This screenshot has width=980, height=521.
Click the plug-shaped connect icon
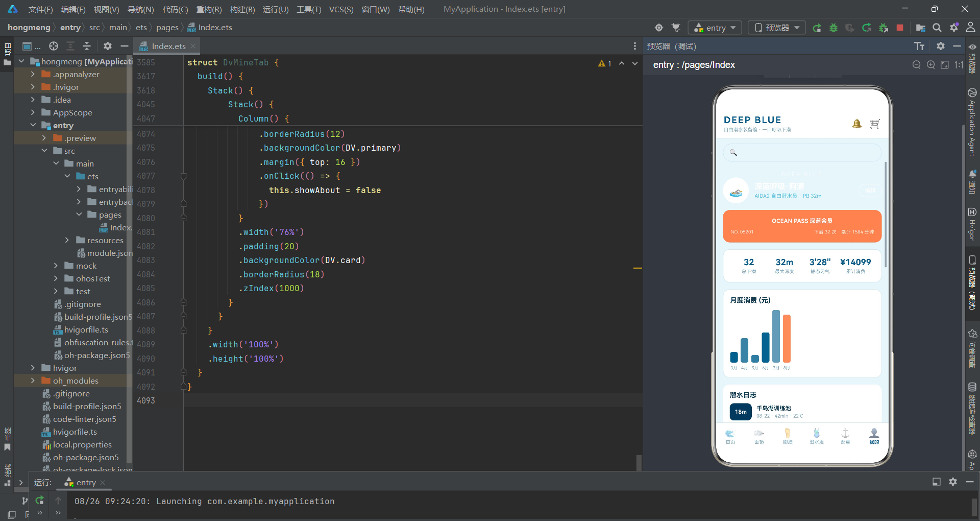click(676, 28)
